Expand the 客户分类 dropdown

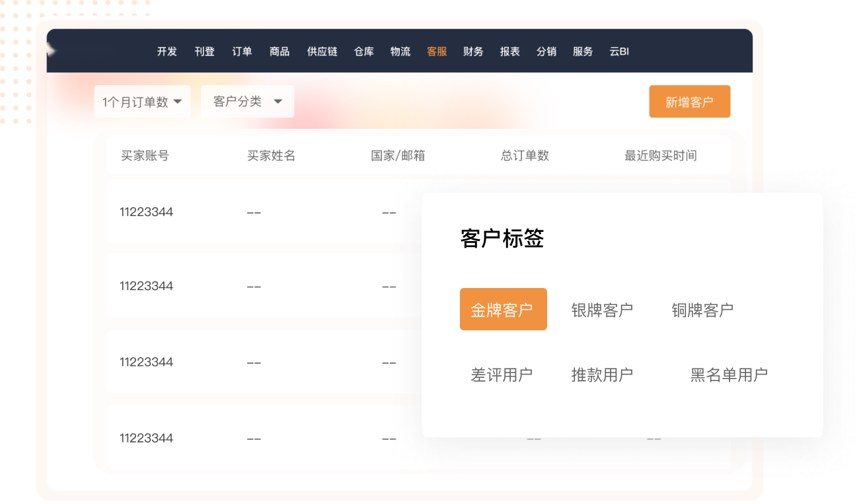coord(247,102)
